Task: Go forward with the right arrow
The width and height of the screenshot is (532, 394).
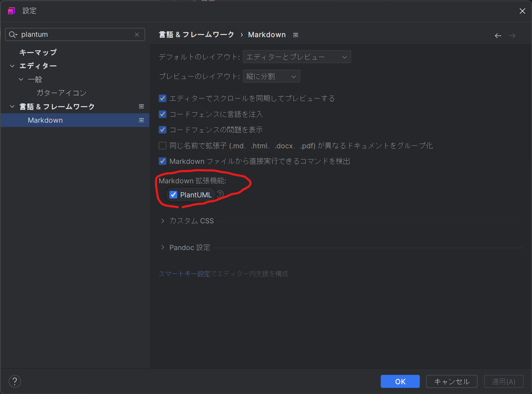Action: point(512,35)
